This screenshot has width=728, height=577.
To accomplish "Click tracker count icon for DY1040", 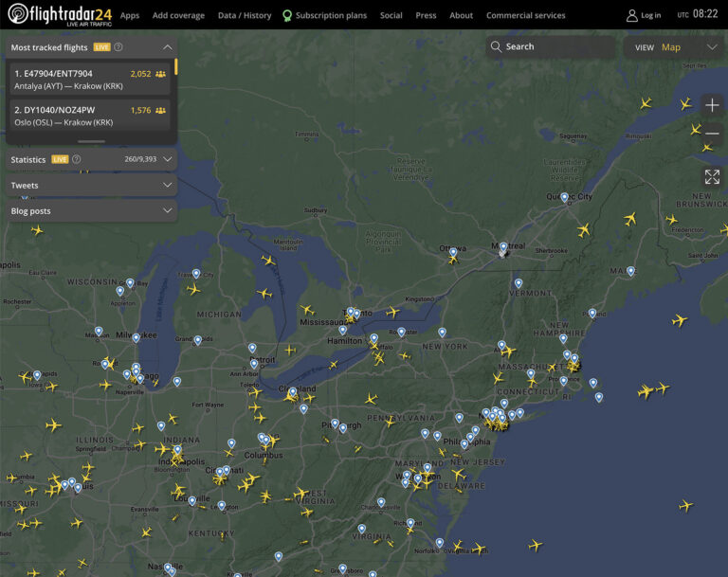I will 160,111.
